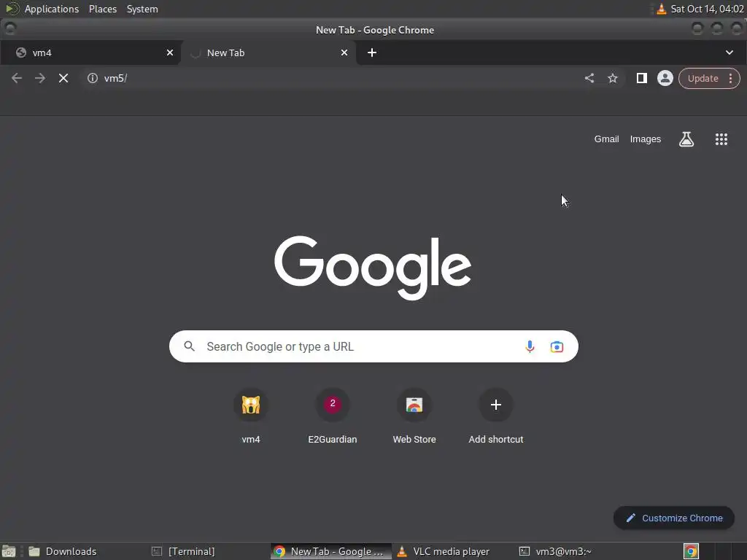Click the Search Google or type a URL box
The image size is (747, 560).
click(373, 346)
